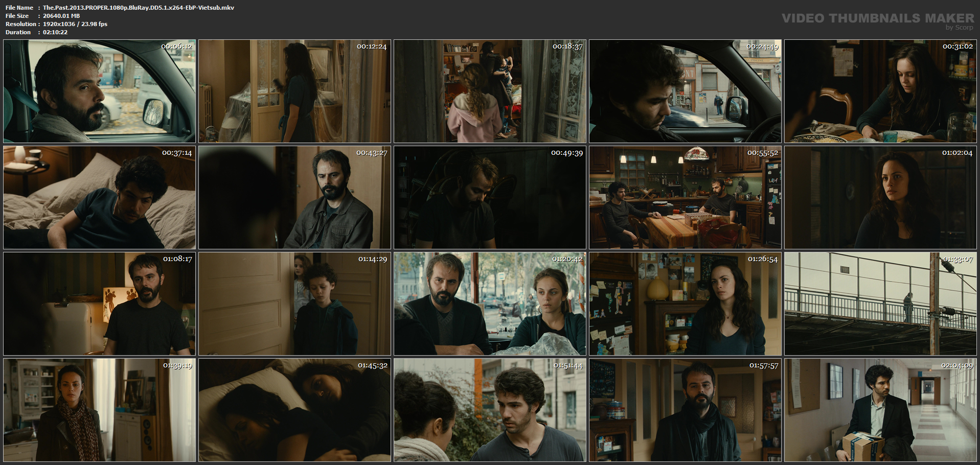Screen dimensions: 980x465
Task: Select the duration value 02:10:22
Action: click(55, 32)
